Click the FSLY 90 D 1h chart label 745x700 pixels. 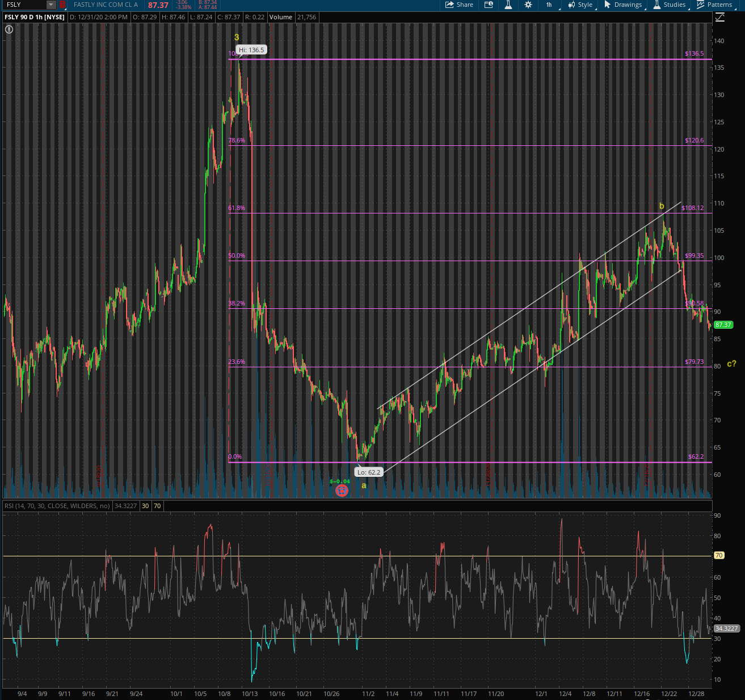(x=35, y=17)
